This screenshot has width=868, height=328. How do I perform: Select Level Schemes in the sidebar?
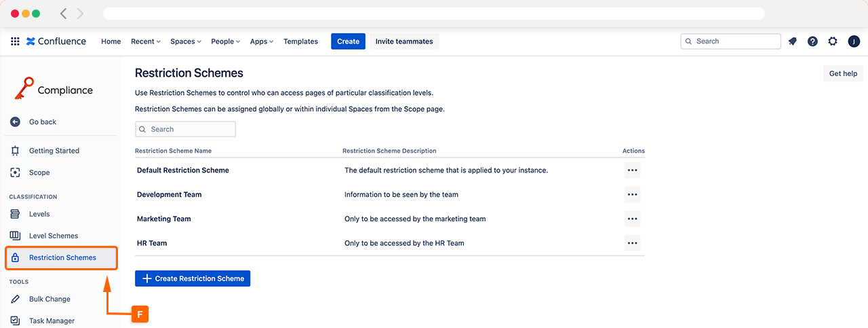(53, 236)
